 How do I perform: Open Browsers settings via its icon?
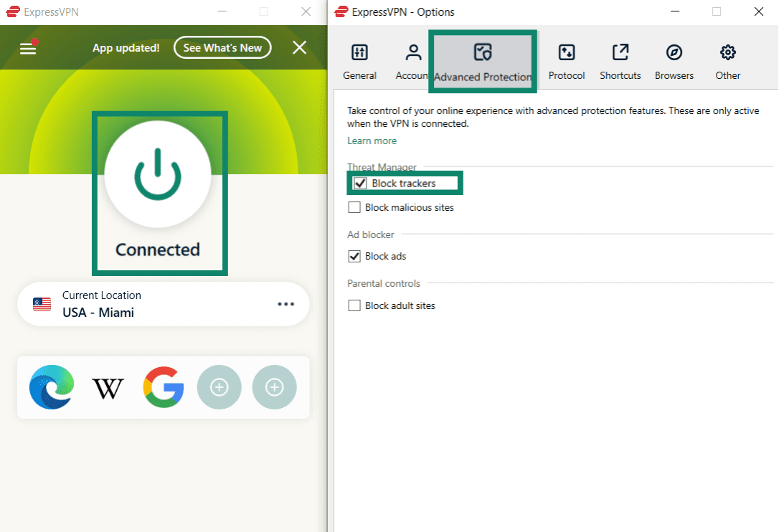(x=674, y=52)
